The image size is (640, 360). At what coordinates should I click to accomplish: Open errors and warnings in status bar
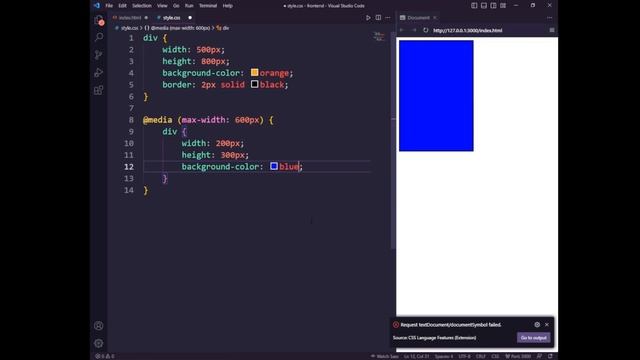[x=105, y=356]
